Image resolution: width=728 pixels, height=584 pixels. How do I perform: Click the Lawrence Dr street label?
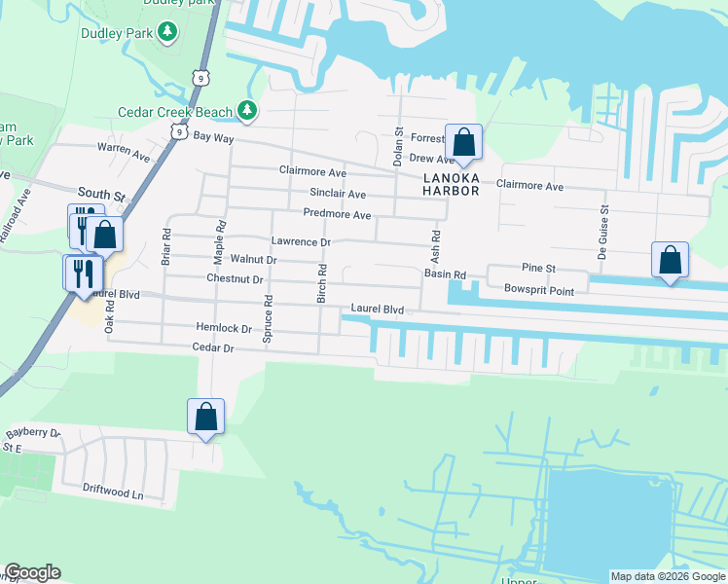pyautogui.click(x=301, y=241)
